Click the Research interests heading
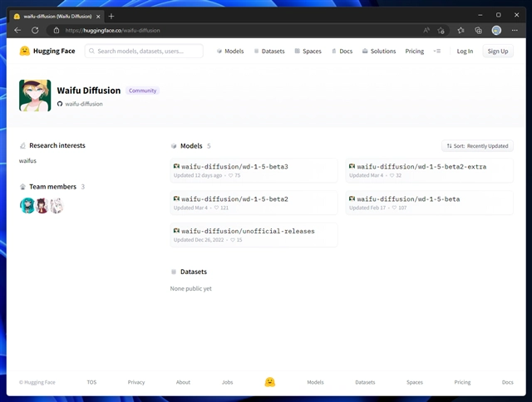532x402 pixels. click(57, 145)
